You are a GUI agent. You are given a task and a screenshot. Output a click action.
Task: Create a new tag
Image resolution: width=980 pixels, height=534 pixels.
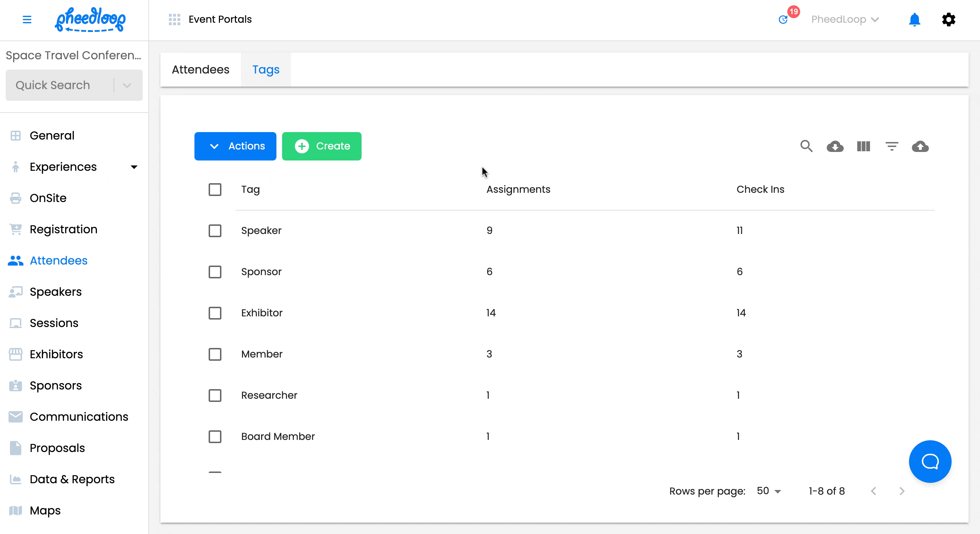(x=321, y=146)
